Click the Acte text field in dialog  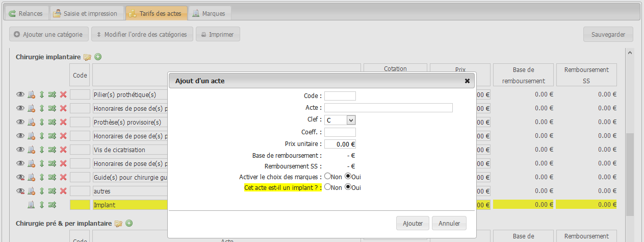click(389, 108)
